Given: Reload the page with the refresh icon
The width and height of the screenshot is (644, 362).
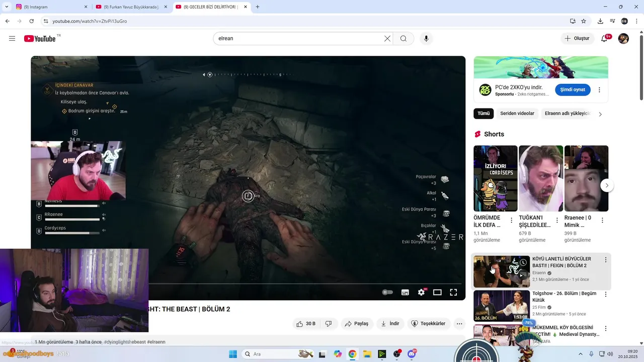Looking at the screenshot, I should coord(32,21).
